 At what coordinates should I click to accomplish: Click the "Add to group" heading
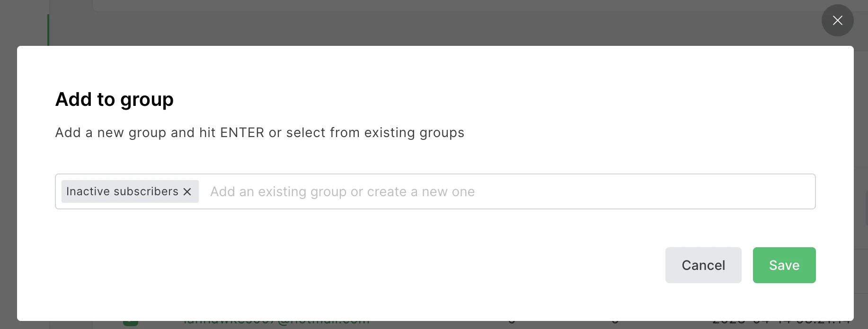point(115,99)
